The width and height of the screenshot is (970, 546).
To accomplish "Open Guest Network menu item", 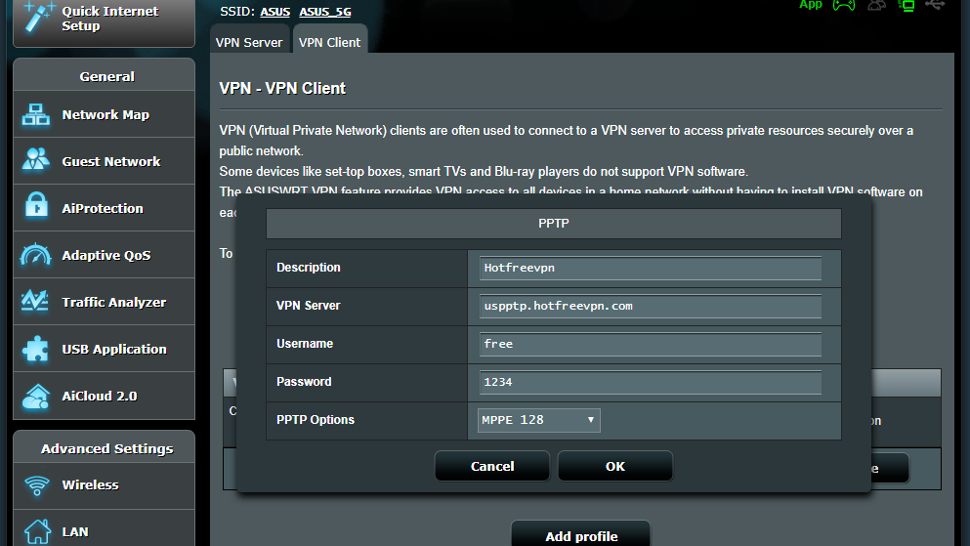I will pyautogui.click(x=104, y=161).
